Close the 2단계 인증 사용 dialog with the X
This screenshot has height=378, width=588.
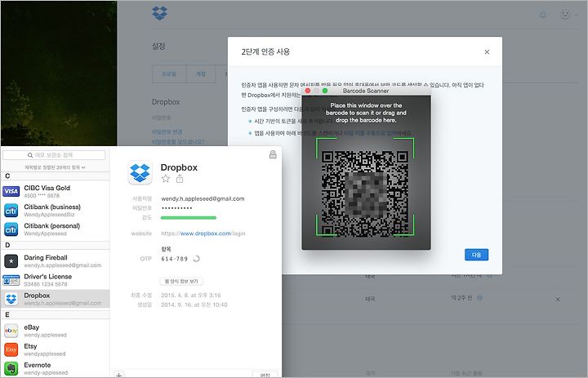click(x=487, y=51)
